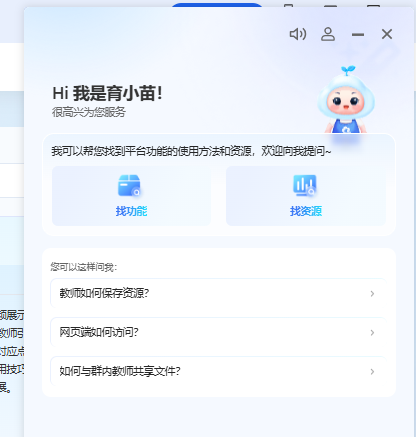This screenshot has width=416, height=437.
Task: Select the 找功能 box icon
Action: 129,185
